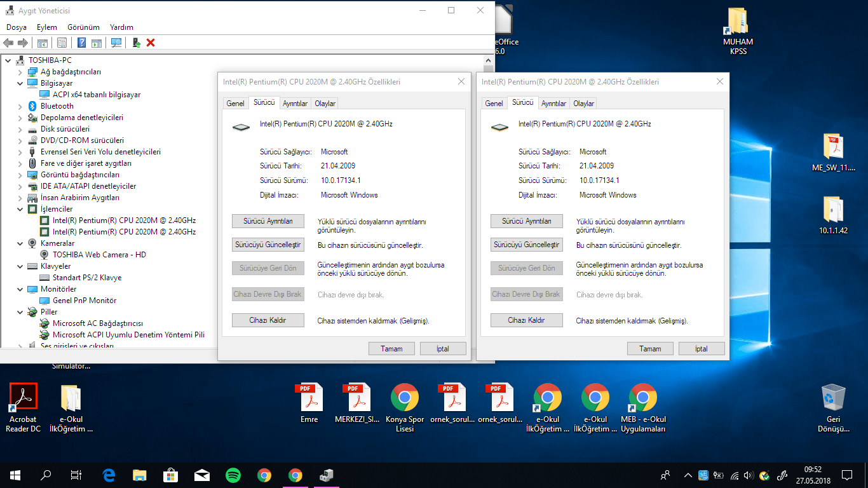Image resolution: width=868 pixels, height=488 pixels.
Task: Click the red X uninstall device toolbar icon
Action: tap(151, 43)
